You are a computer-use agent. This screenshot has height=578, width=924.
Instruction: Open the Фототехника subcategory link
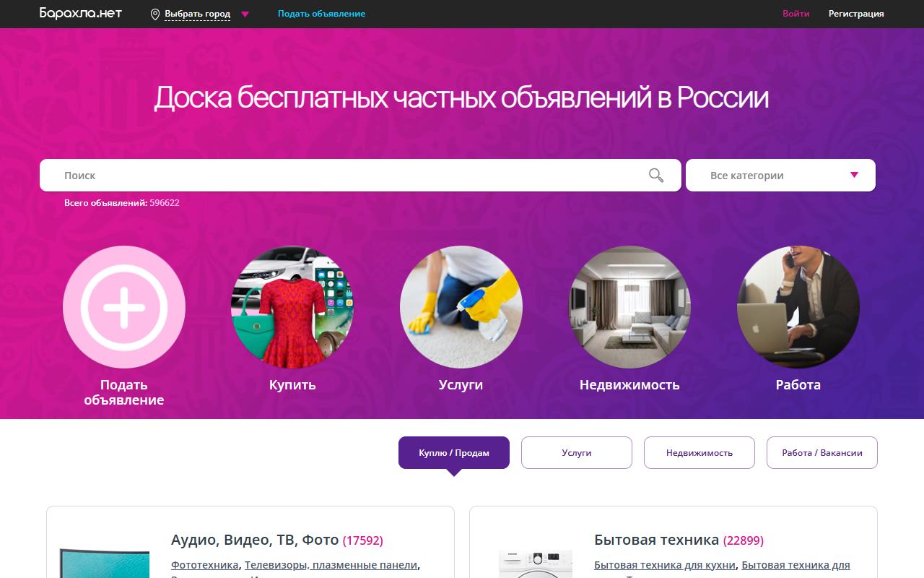coord(205,565)
